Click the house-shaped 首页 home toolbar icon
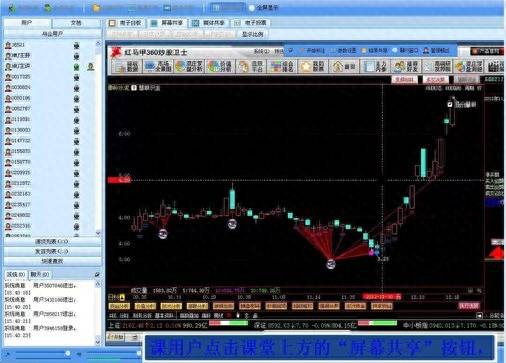This screenshot has height=363, width=506. [344, 66]
